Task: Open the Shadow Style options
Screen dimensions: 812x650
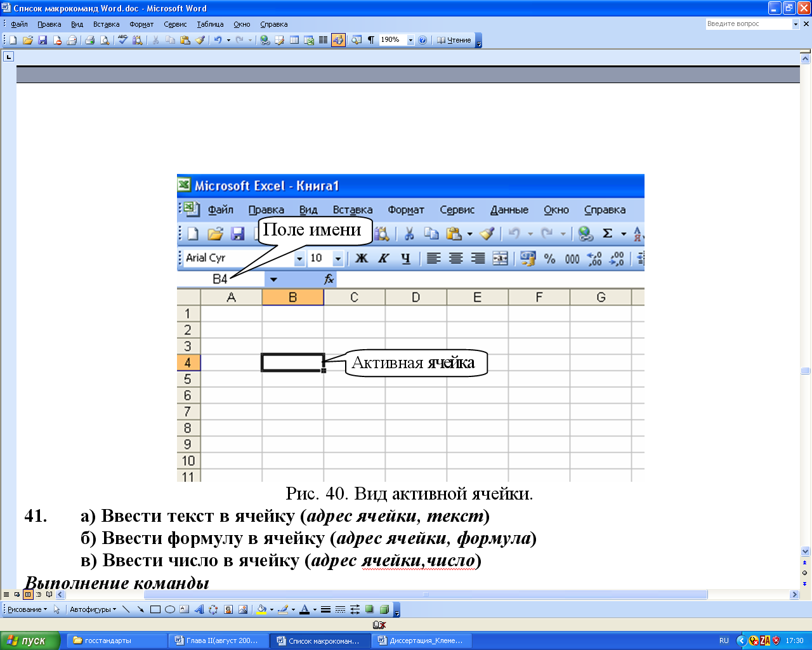Action: pos(369,609)
